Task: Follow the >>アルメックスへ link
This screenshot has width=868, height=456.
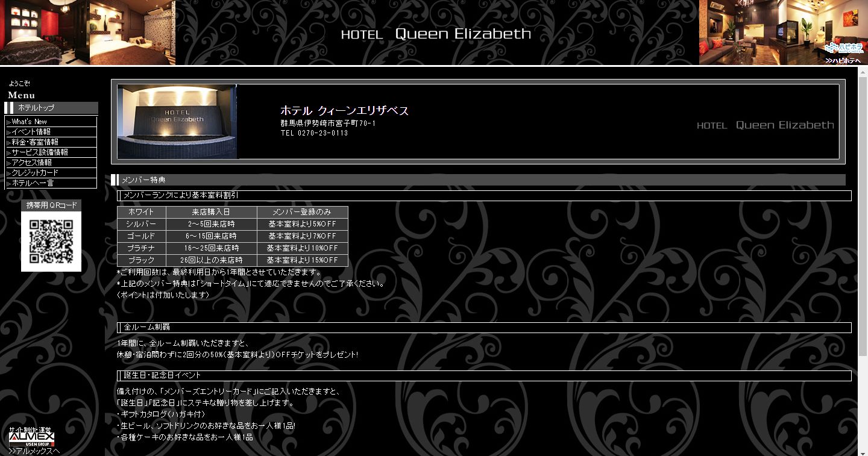Action: tap(34, 451)
